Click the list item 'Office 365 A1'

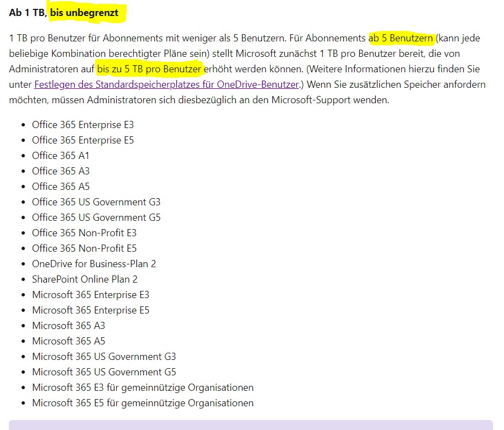(61, 156)
